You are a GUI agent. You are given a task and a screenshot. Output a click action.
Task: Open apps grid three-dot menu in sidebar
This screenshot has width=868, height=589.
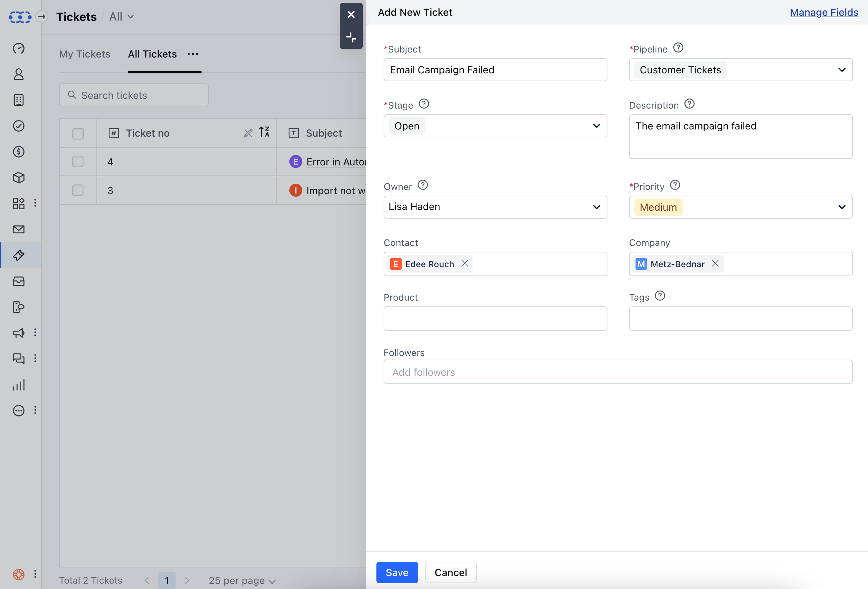pyautogui.click(x=35, y=203)
